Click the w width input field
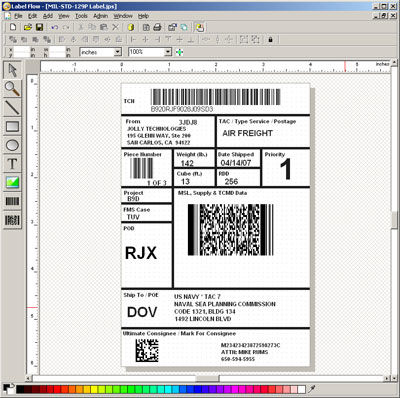 (57, 50)
